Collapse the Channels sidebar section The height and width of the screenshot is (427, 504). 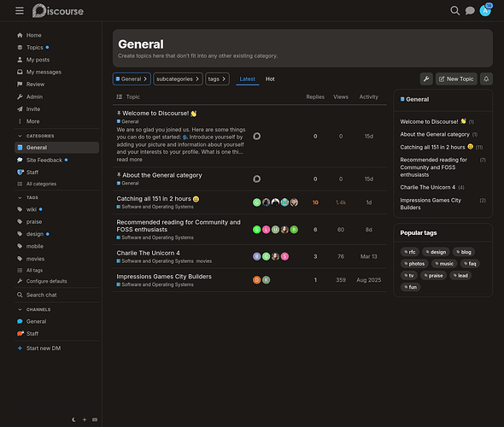(34, 309)
